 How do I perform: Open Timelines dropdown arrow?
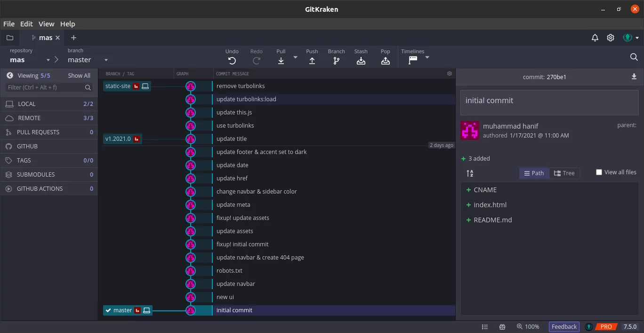[x=427, y=57]
